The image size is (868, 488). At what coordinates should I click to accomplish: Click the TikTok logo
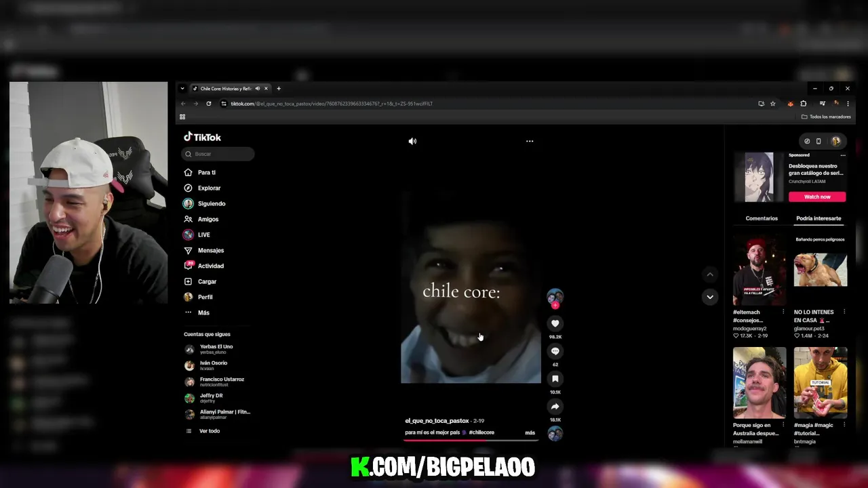click(202, 137)
